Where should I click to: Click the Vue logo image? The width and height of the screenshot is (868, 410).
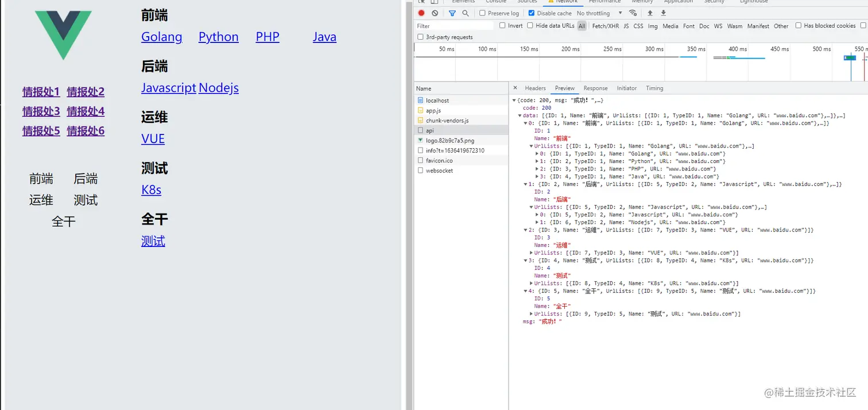tap(63, 35)
